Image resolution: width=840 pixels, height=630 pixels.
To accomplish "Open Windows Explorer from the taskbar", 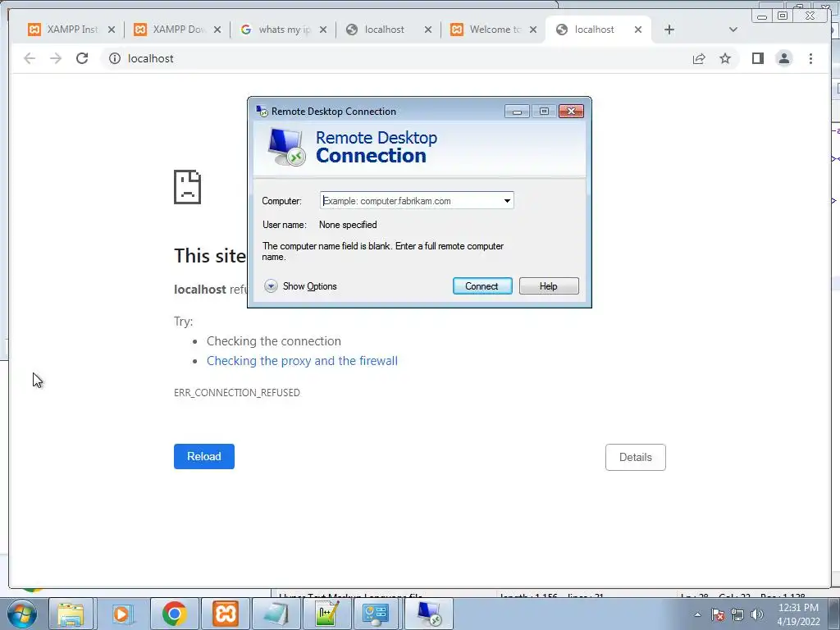I will point(71,614).
